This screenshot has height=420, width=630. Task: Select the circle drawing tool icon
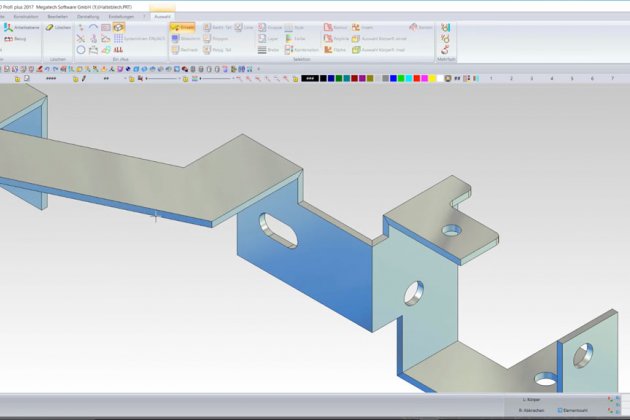(81, 49)
